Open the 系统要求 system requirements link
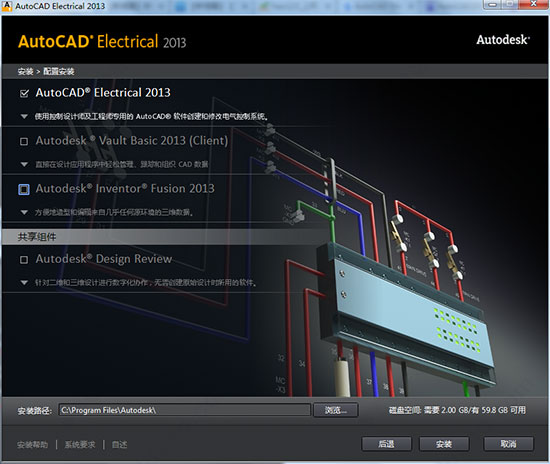This screenshot has height=464, width=550. [x=80, y=445]
